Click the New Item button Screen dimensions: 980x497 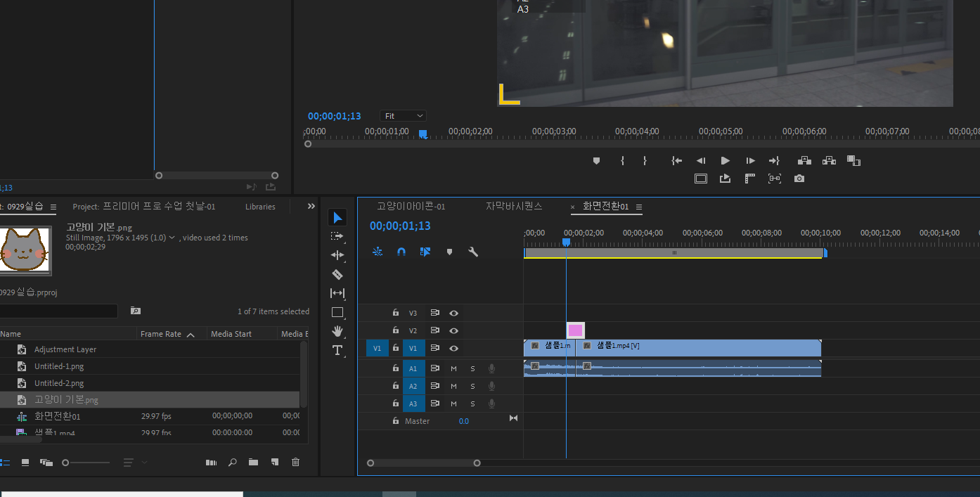coord(275,463)
